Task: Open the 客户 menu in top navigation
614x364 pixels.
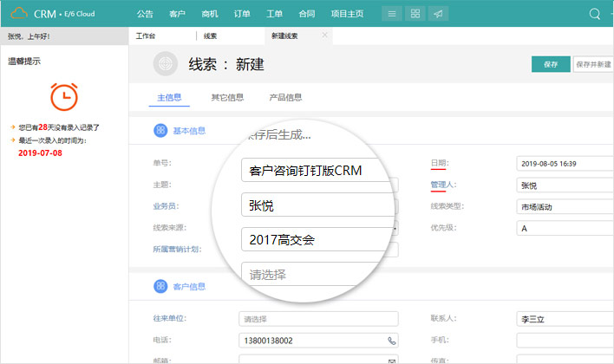Action: click(177, 14)
